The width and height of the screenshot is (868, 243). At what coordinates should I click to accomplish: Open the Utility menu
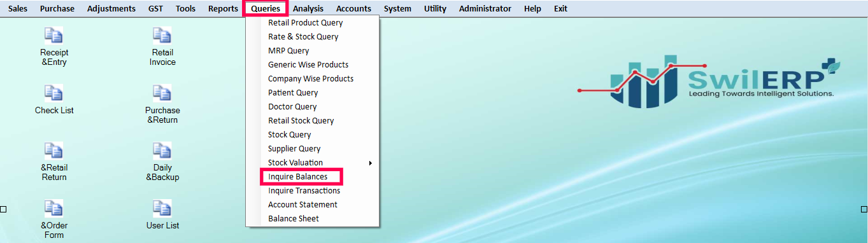coord(435,9)
